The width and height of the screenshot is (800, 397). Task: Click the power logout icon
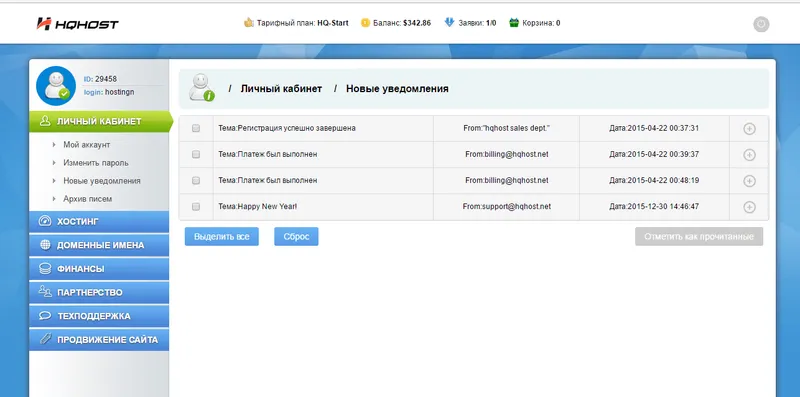pyautogui.click(x=761, y=24)
